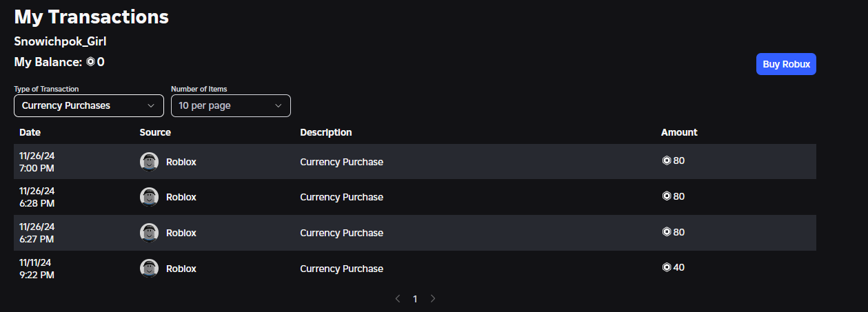Click Roblox avatar in 6:27 PM row
Viewport: 868px width, 312px height.
click(x=149, y=233)
